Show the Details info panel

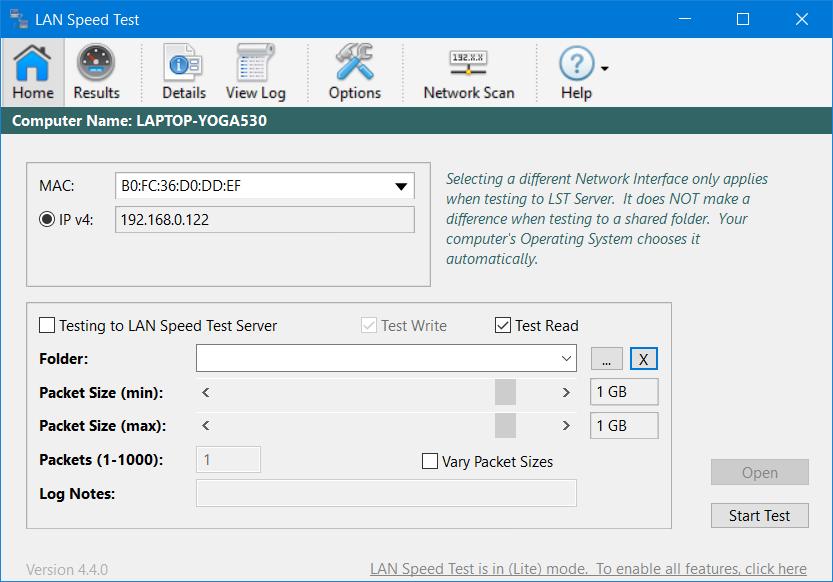184,72
